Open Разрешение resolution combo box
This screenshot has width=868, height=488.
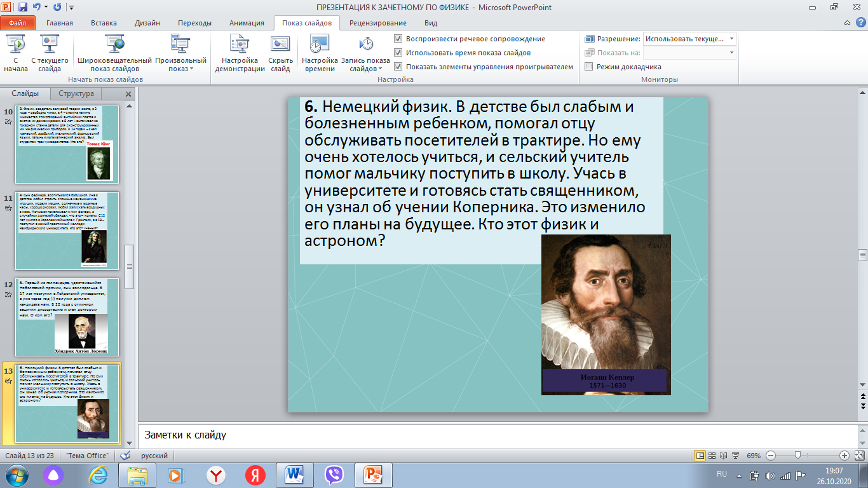click(689, 39)
